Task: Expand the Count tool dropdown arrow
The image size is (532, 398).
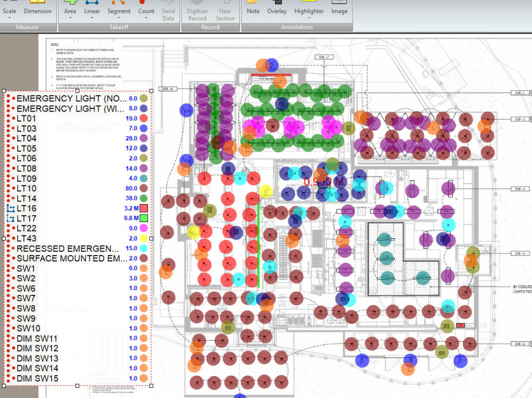Action: tap(146, 18)
